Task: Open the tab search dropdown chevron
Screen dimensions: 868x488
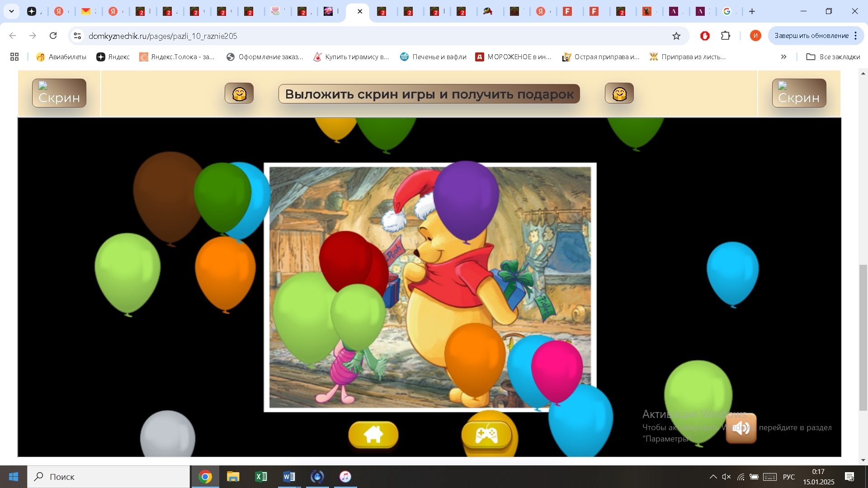Action: point(12,11)
